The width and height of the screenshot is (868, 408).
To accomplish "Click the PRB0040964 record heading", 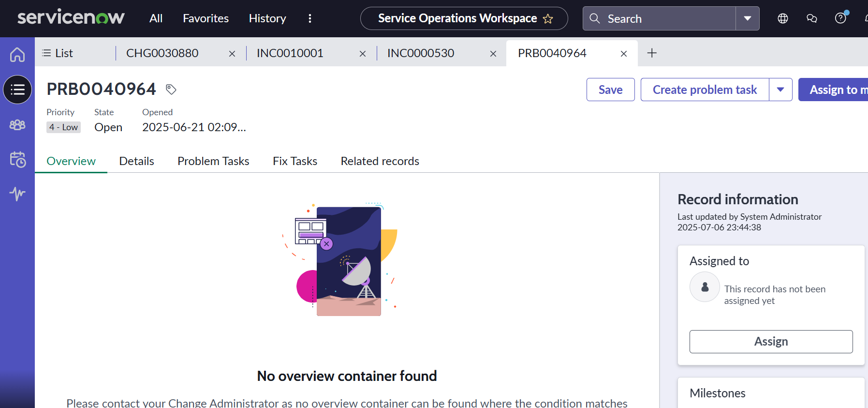I will click(102, 89).
